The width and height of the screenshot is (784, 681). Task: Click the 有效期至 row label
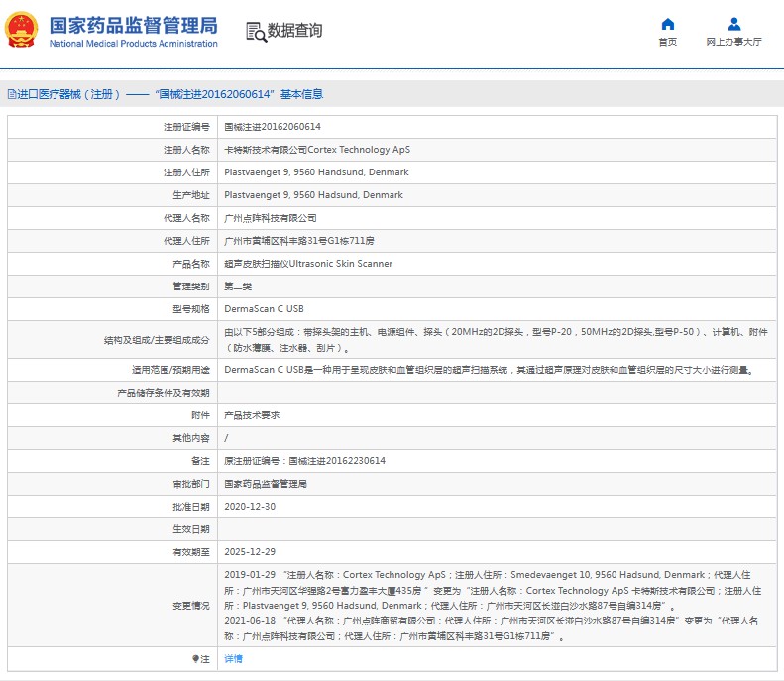[191, 552]
